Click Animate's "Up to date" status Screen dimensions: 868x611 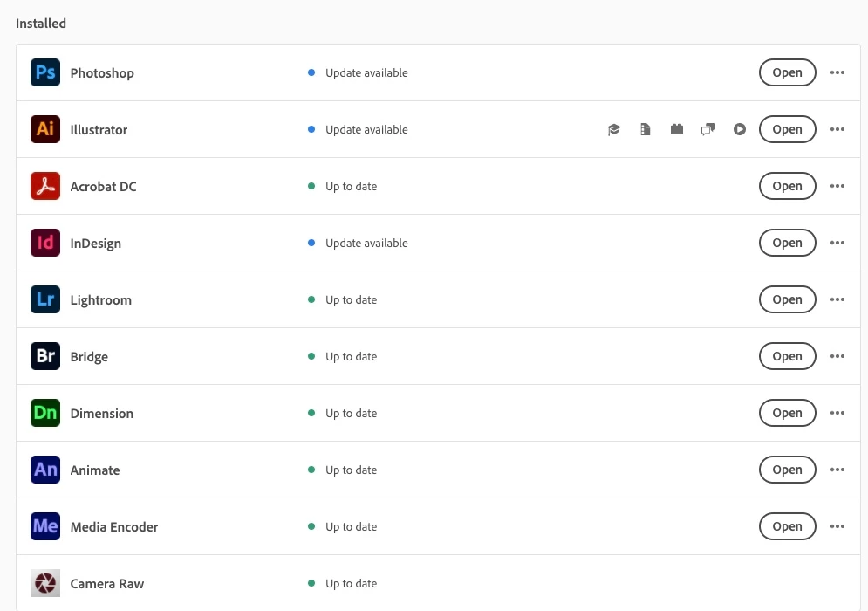351,470
